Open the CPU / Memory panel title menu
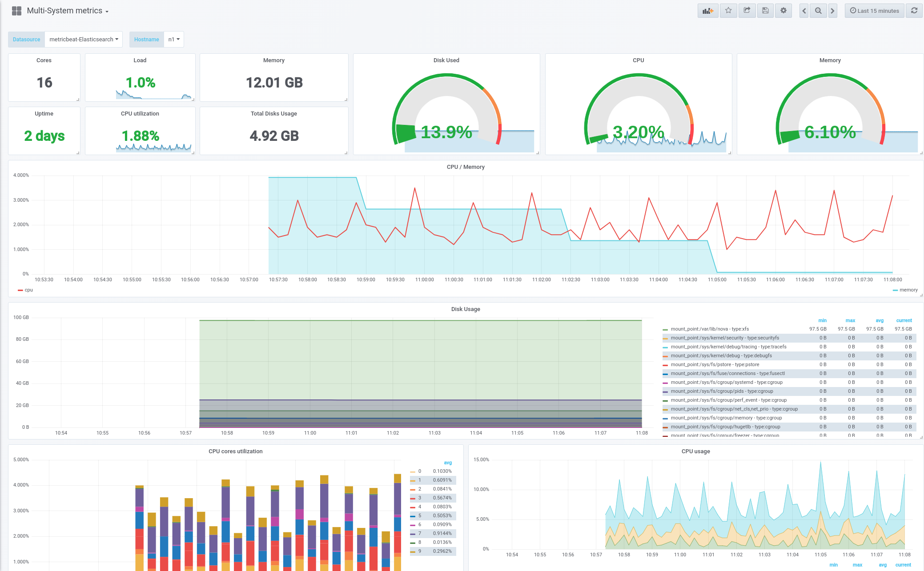Image resolution: width=924 pixels, height=571 pixels. 466,167
